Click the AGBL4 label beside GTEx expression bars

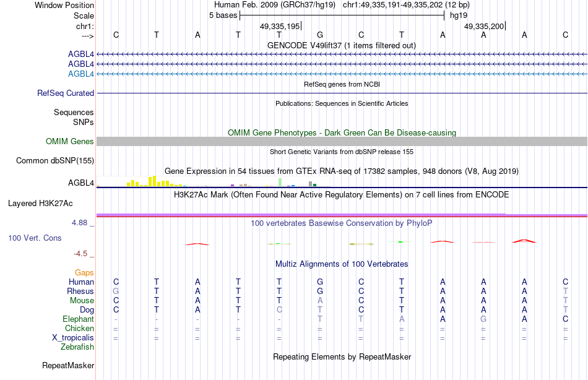point(81,183)
